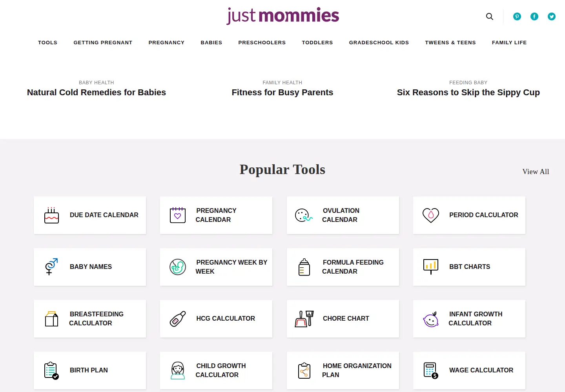Viewport: 565px width, 392px height.
Task: Click the Formula Feeding bottle icon
Action: click(x=304, y=267)
